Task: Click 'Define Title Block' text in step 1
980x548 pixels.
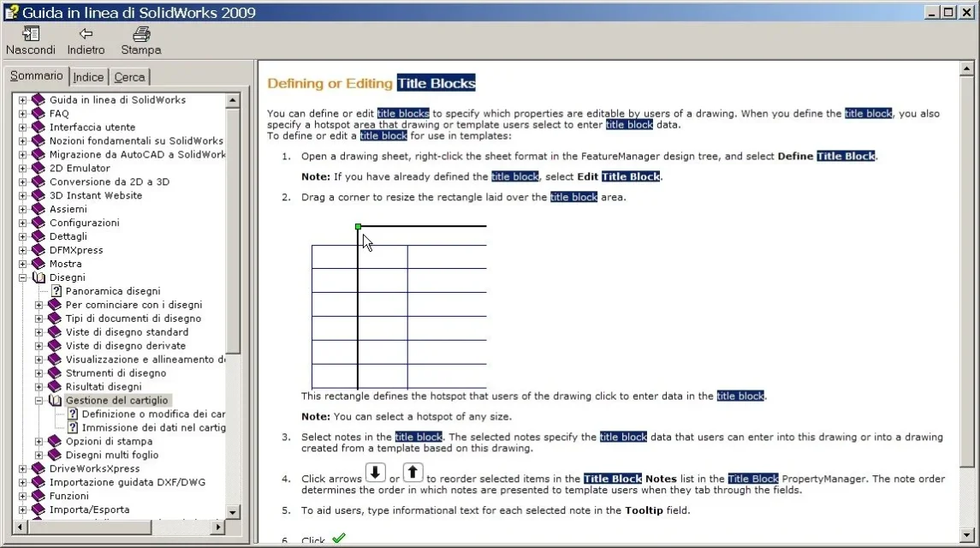Action: point(827,157)
